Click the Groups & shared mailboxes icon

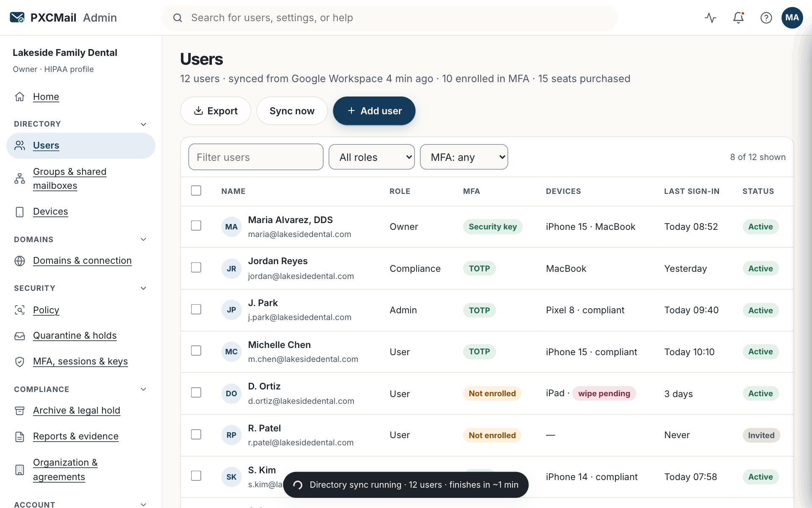coord(19,179)
